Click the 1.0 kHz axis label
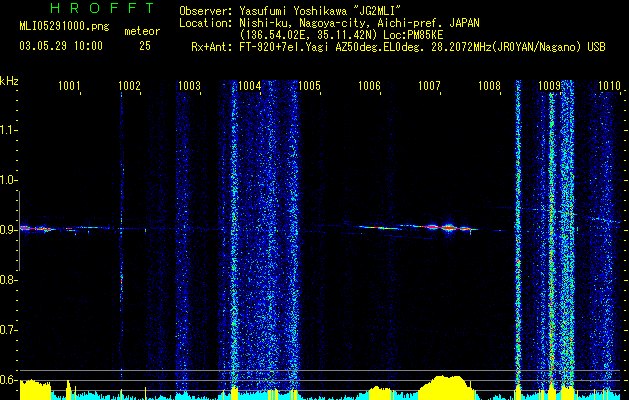 point(7,181)
